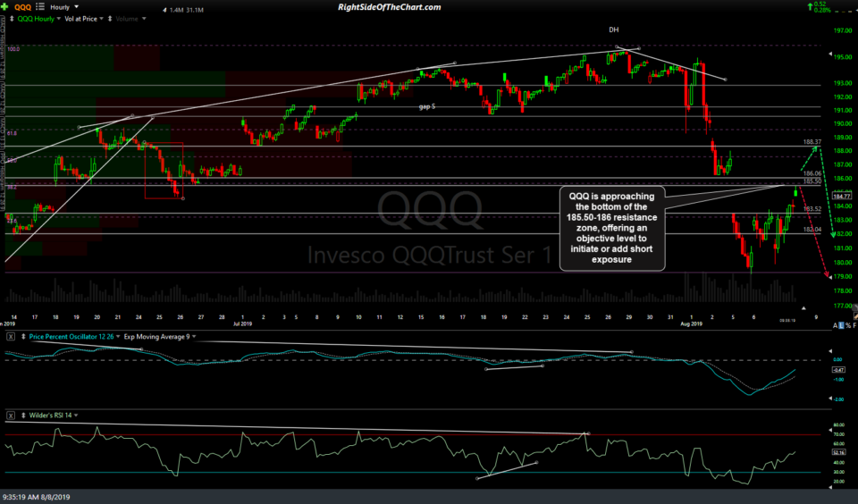Click the collapse arrow at oscillator panel top
This screenshot has width=858, height=504.
tap(830, 351)
